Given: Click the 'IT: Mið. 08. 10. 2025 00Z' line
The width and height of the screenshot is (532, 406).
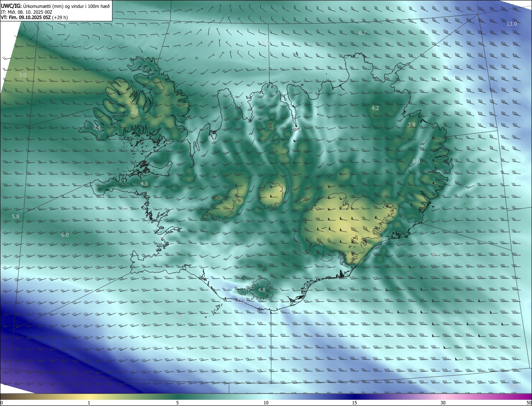Looking at the screenshot, I should [x=27, y=12].
